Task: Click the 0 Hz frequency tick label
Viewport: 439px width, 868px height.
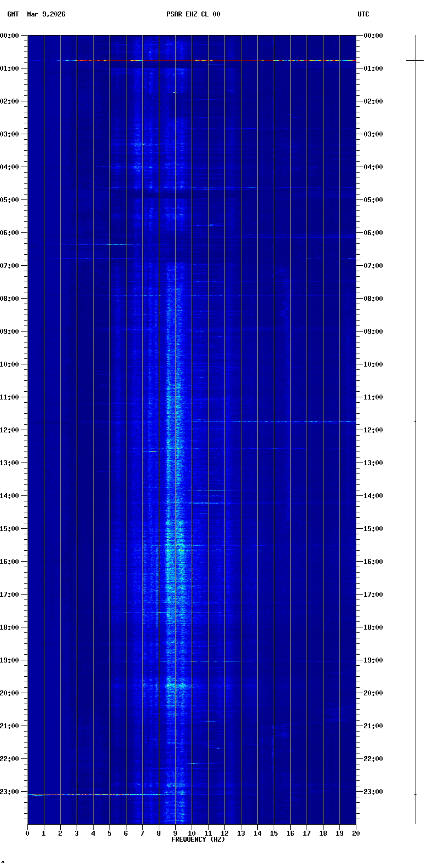Action: 27,833
